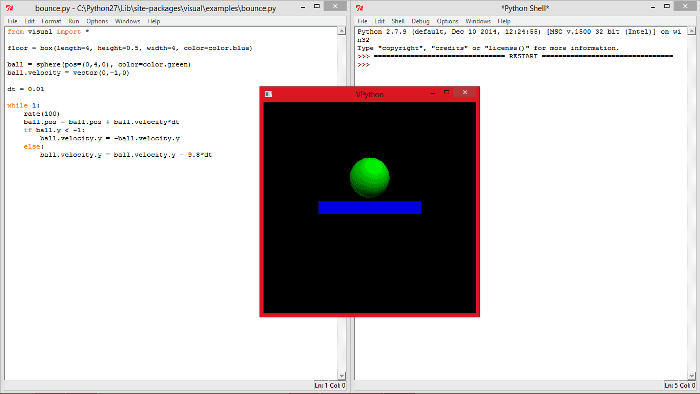Minimize the bounce.py editor window
This screenshot has height=394, width=700.
point(303,7)
